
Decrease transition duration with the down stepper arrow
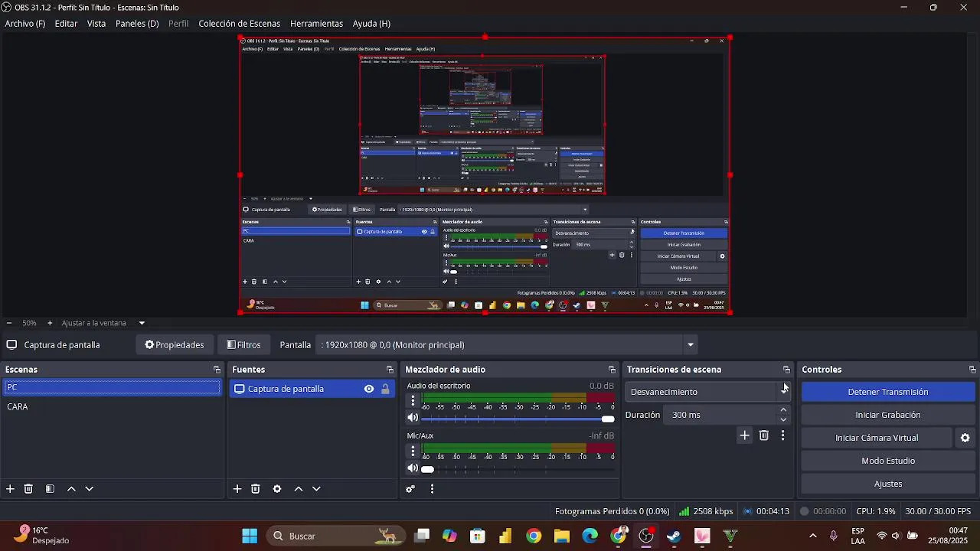pyautogui.click(x=783, y=419)
